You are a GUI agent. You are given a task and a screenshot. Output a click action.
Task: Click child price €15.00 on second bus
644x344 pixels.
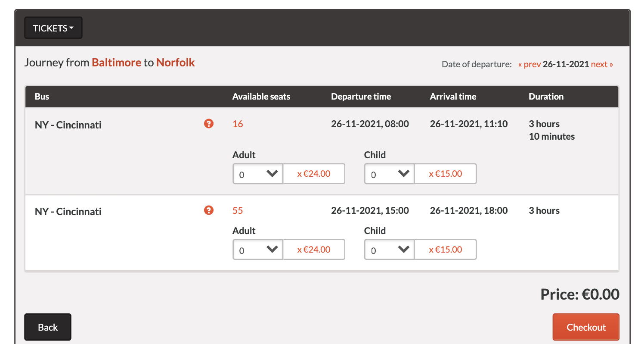446,250
